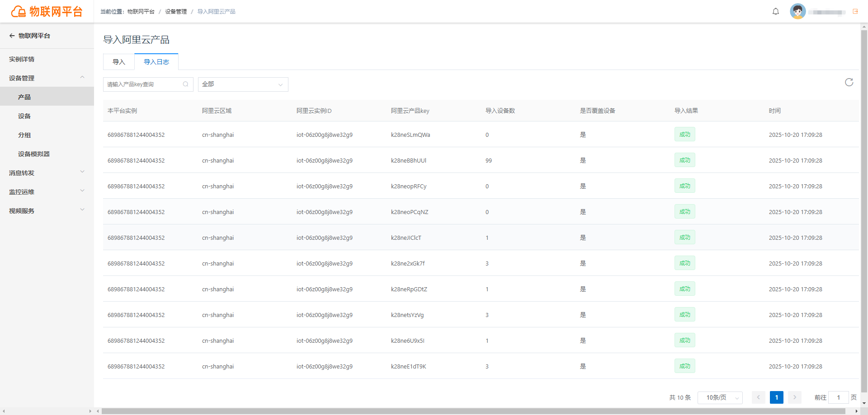Expand the 视频服务 menu
The height and width of the screenshot is (415, 868).
tap(47, 211)
